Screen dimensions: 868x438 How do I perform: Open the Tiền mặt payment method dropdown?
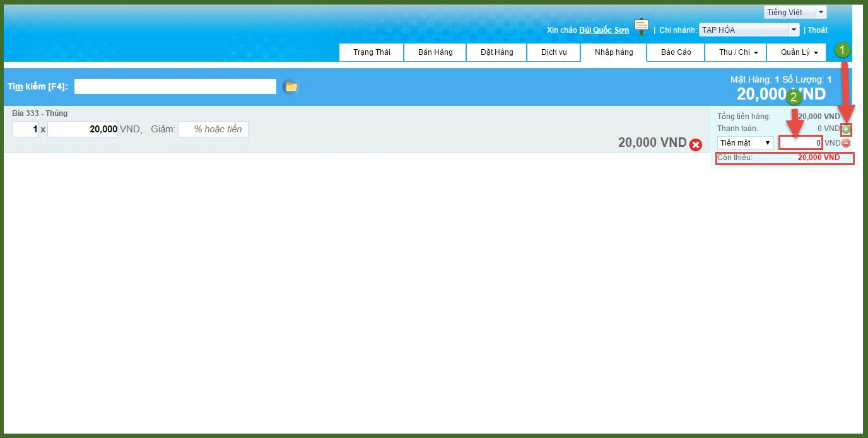[745, 143]
